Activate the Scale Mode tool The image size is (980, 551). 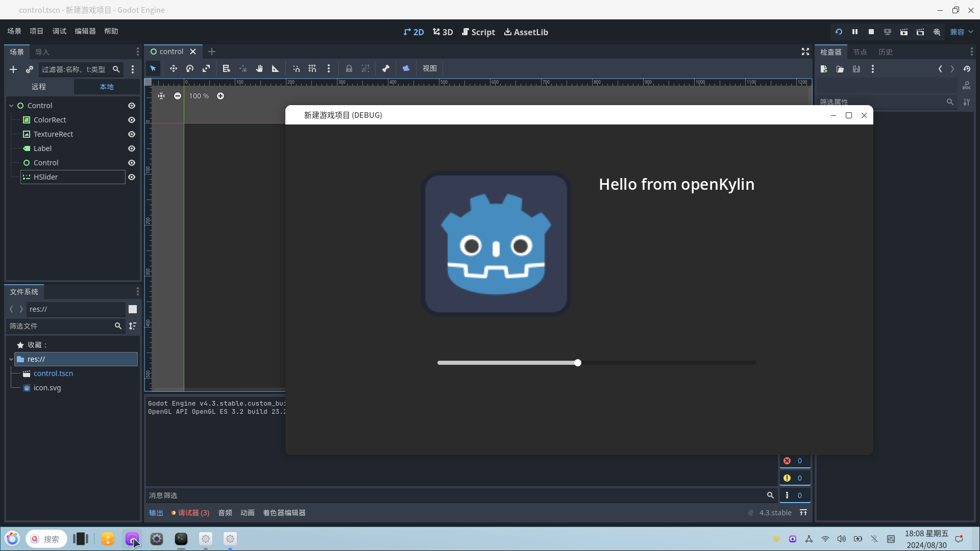pyautogui.click(x=206, y=68)
